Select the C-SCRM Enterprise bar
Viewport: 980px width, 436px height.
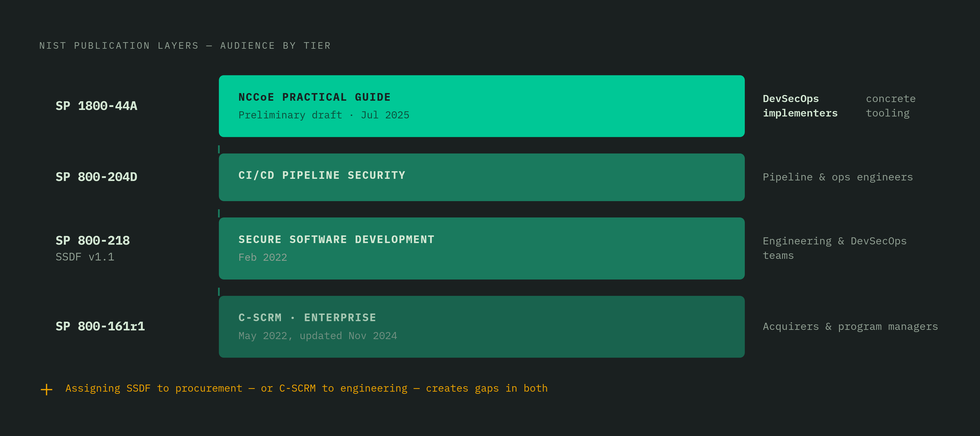[x=481, y=327]
